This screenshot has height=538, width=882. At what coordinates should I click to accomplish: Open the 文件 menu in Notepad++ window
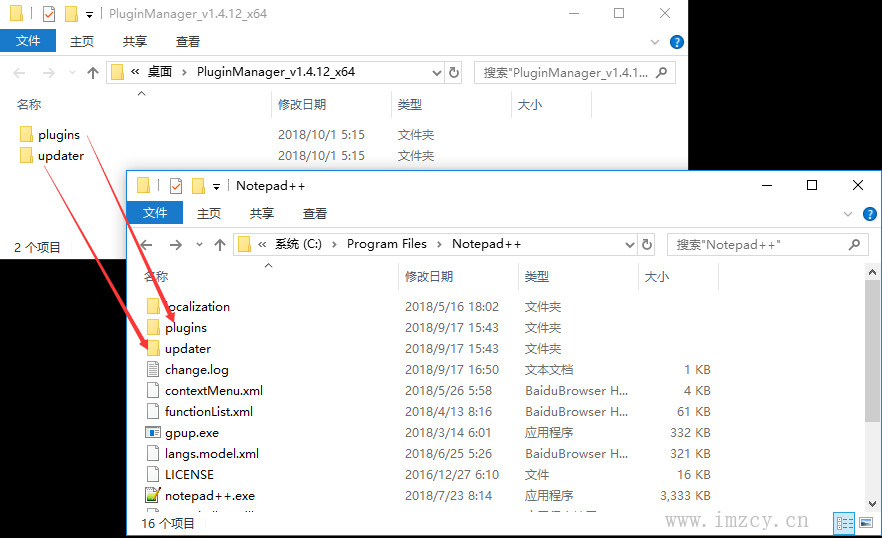coord(155,213)
